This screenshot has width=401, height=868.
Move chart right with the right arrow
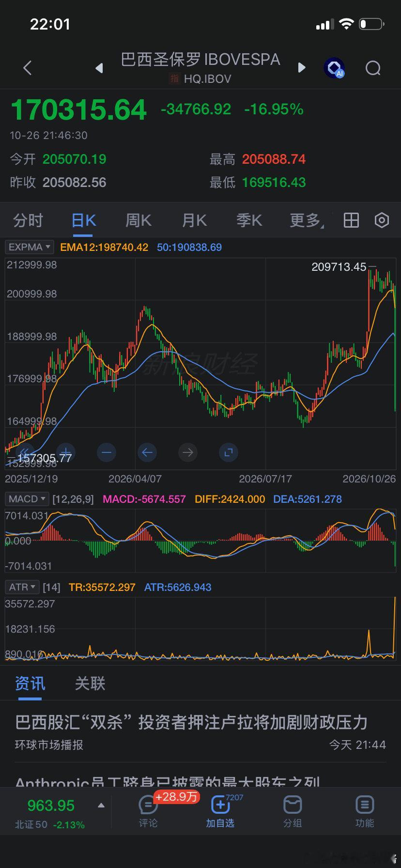click(x=188, y=452)
